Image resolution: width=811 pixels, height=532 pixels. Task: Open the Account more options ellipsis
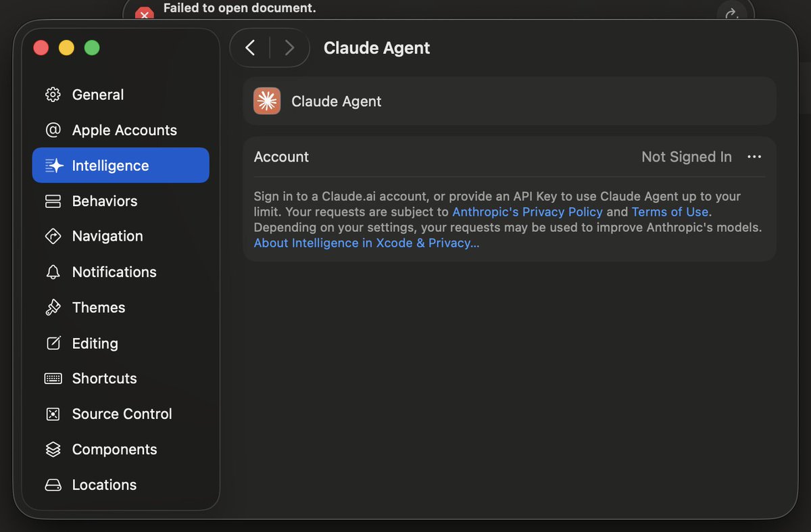(x=754, y=157)
